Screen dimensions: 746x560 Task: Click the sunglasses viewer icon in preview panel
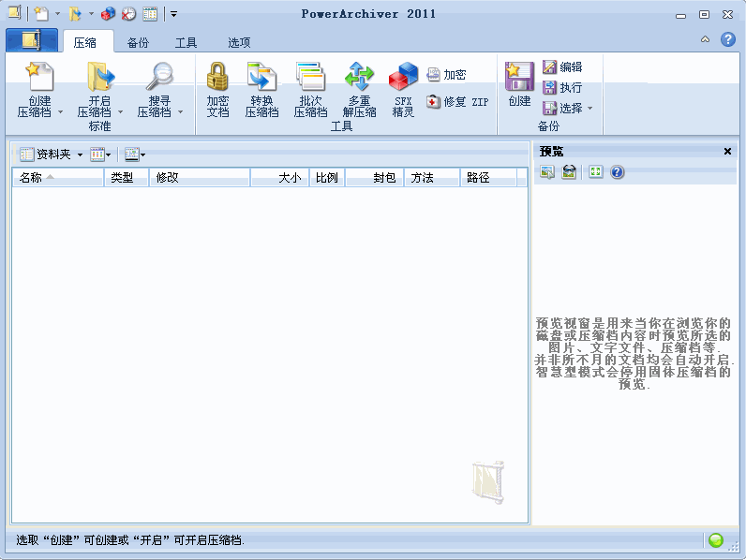click(569, 171)
